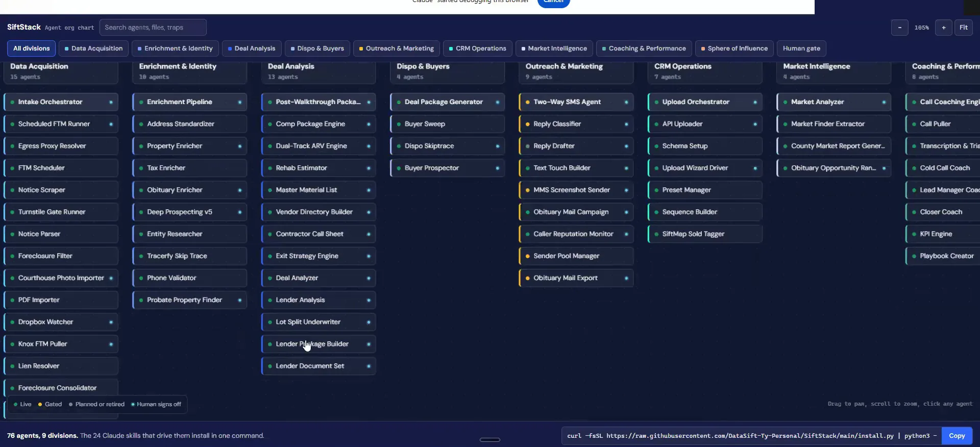Filter by Data Acquisition division
The width and height of the screenshot is (980, 447).
93,48
